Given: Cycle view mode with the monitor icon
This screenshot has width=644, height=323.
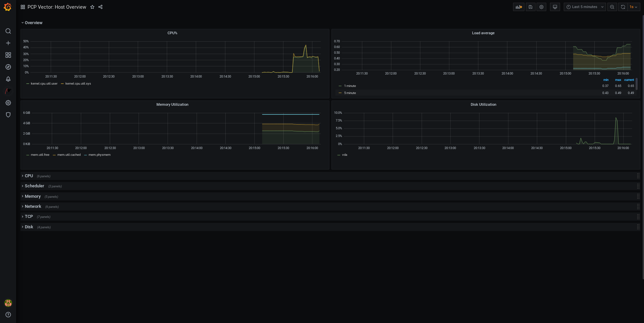Looking at the screenshot, I should tap(555, 7).
